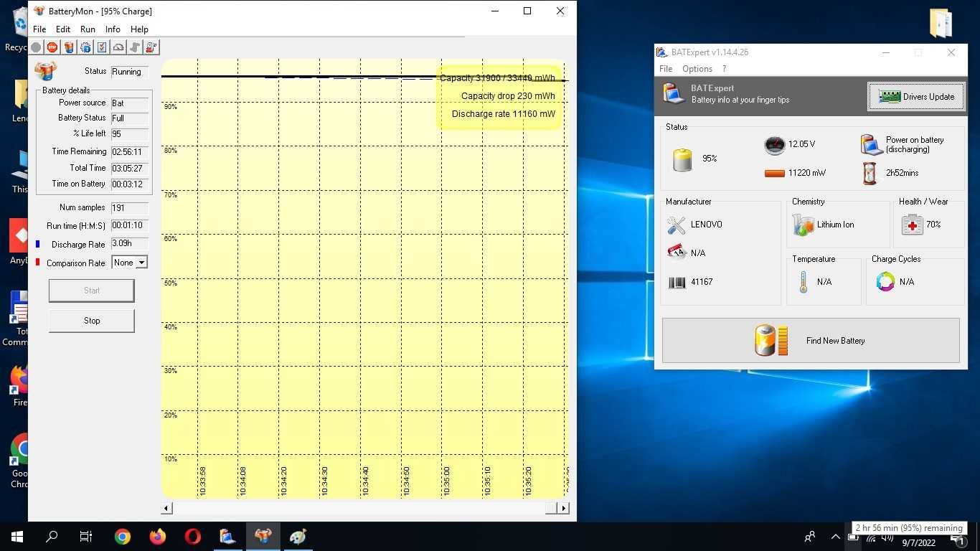Screen dimensions: 980x551
Task: Click the graph scrollbar left arrow
Action: coord(166,508)
